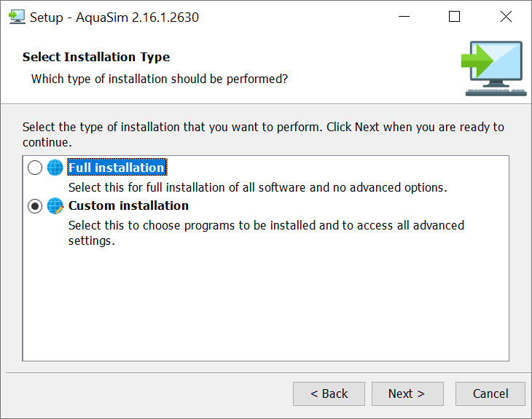Choose the highlighted Full installation label
The width and height of the screenshot is (532, 419).
[117, 168]
